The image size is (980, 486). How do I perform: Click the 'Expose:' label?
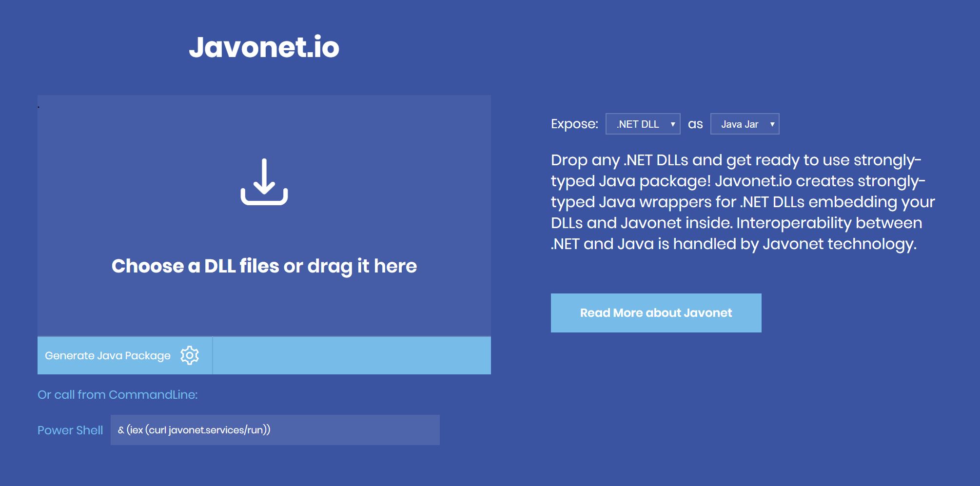pos(574,124)
